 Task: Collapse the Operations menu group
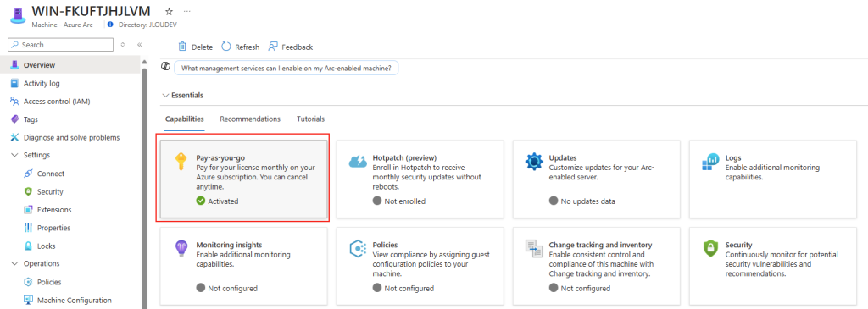tap(35, 263)
